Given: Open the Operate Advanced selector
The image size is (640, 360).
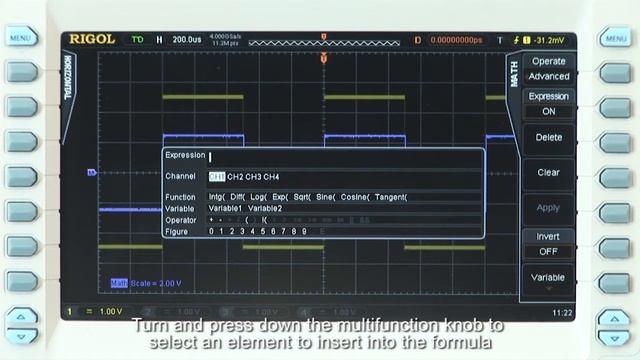Looking at the screenshot, I should click(x=549, y=69).
